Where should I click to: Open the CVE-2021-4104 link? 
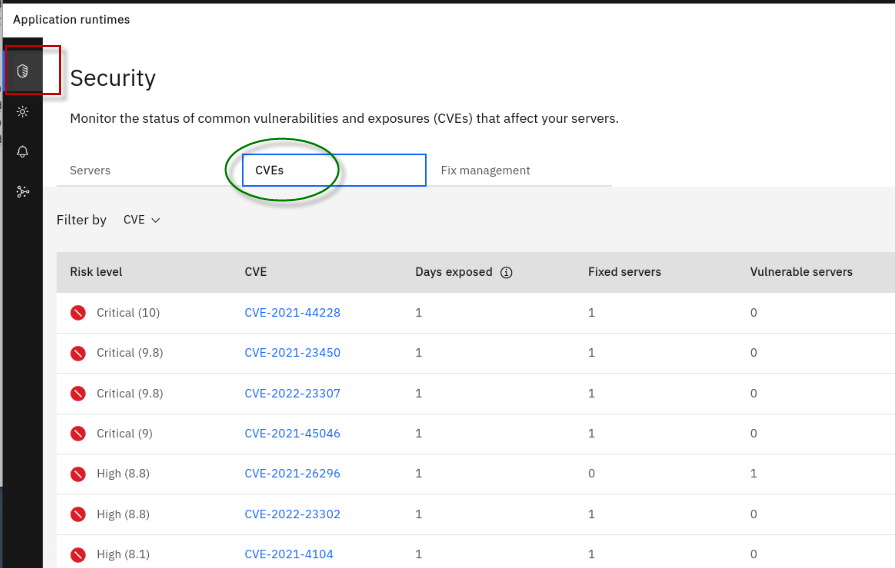click(x=289, y=554)
